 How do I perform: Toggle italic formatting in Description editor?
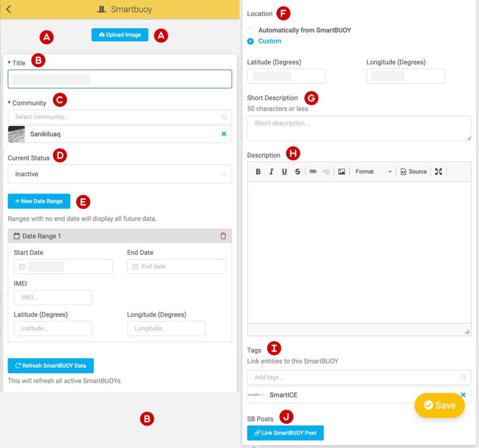pyautogui.click(x=271, y=172)
